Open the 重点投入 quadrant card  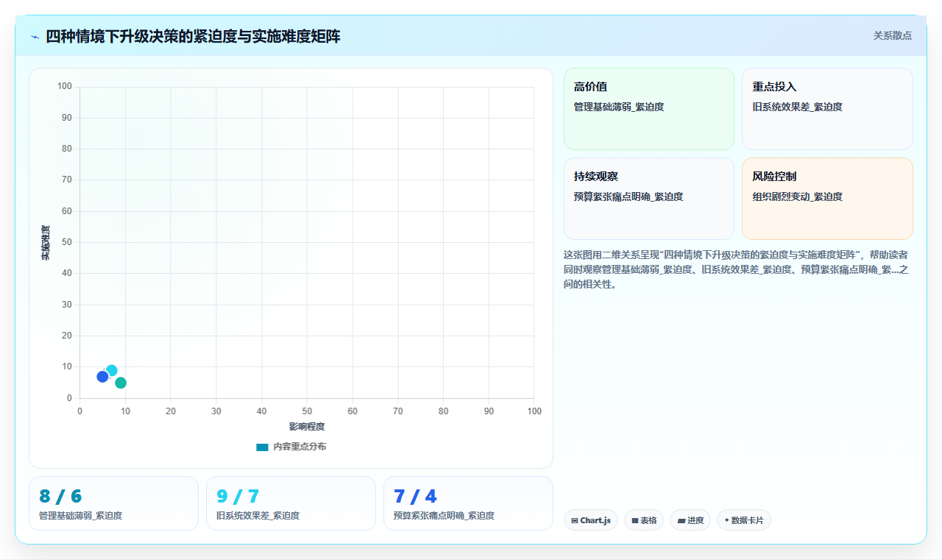pos(827,109)
